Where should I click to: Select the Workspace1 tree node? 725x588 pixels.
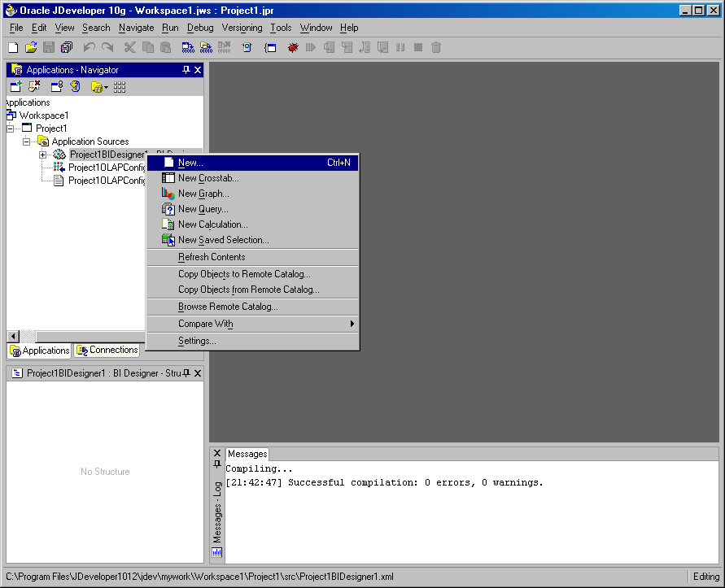click(43, 115)
